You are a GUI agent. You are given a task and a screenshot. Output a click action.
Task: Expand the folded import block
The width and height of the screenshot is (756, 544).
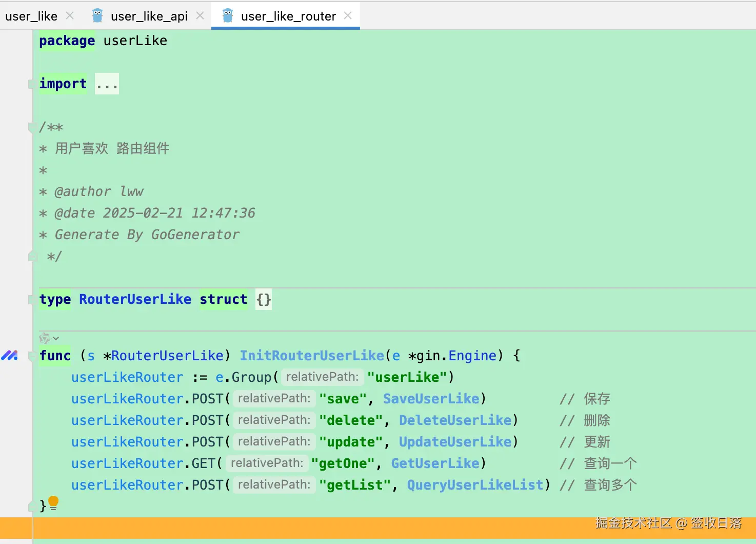tap(107, 84)
